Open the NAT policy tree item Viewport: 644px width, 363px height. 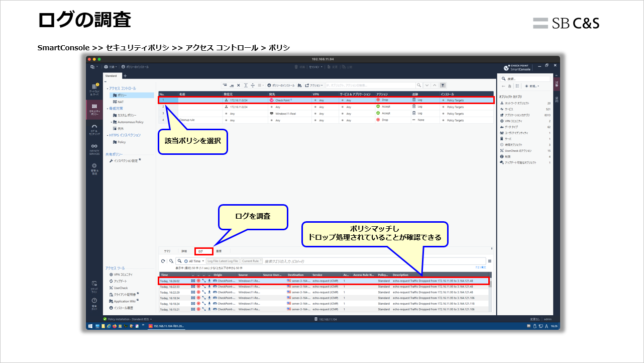point(118,102)
